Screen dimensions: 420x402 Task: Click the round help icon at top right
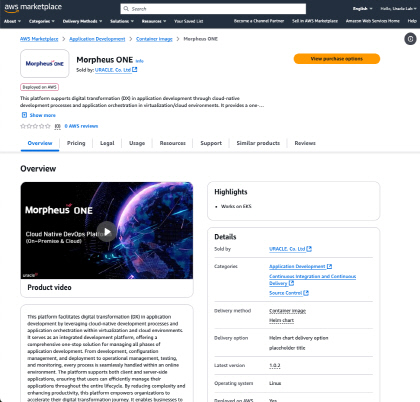tap(410, 39)
